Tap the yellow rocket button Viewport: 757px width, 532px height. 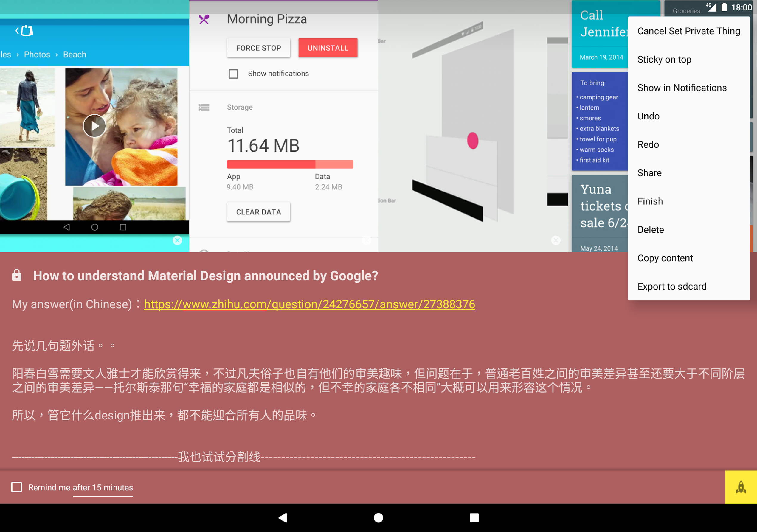pyautogui.click(x=741, y=487)
